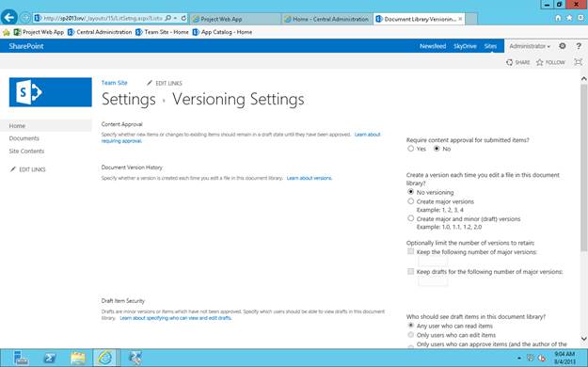
Task: Select Any user who can read items
Action: coord(410,326)
